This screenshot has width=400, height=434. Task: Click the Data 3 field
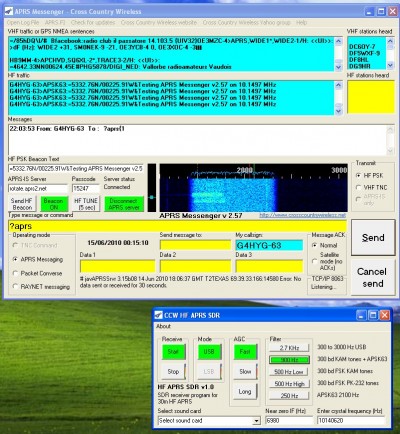coord(269,266)
